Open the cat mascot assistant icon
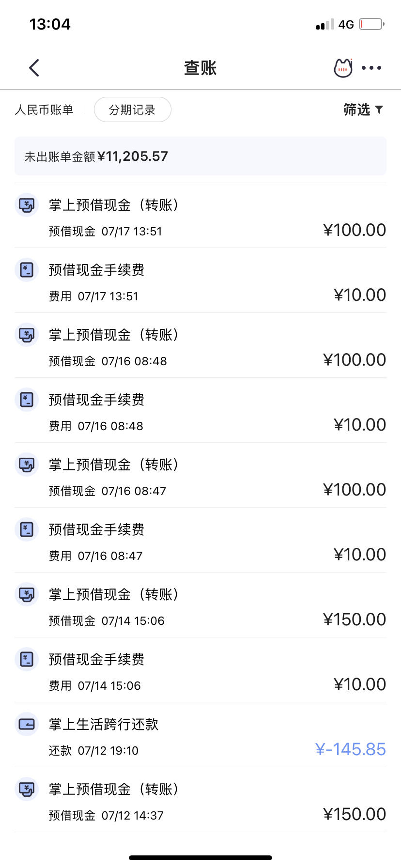The height and width of the screenshot is (868, 401). (343, 68)
